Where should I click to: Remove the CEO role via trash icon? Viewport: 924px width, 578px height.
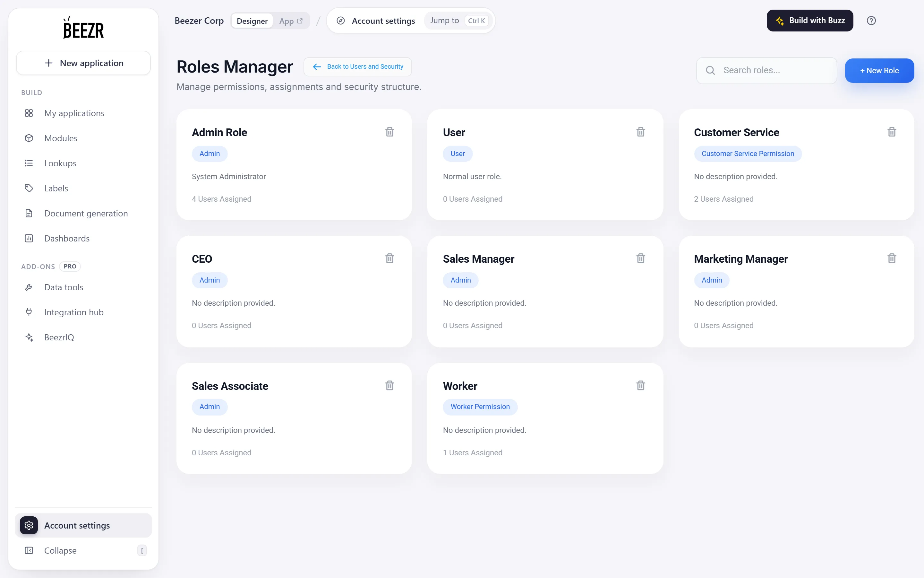coord(389,258)
